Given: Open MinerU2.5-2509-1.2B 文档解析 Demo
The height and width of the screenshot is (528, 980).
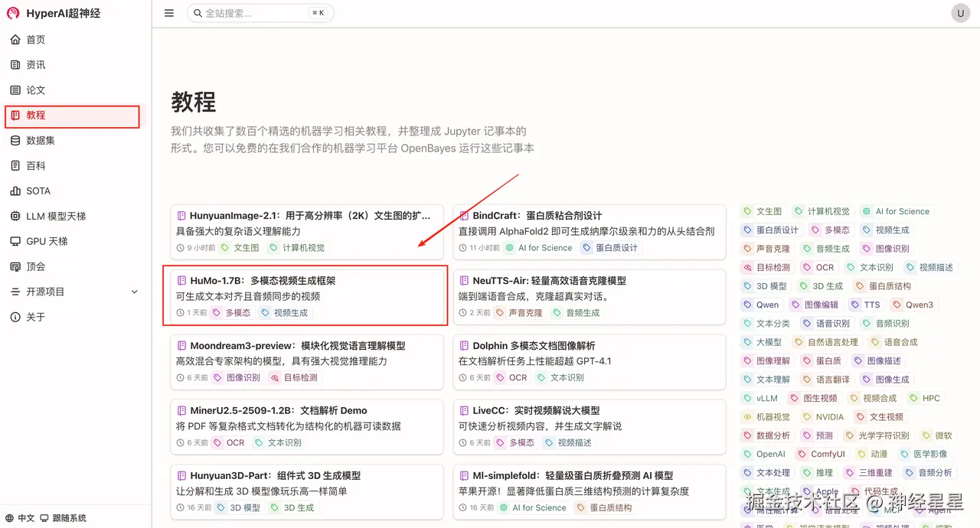Looking at the screenshot, I should click(x=279, y=411).
